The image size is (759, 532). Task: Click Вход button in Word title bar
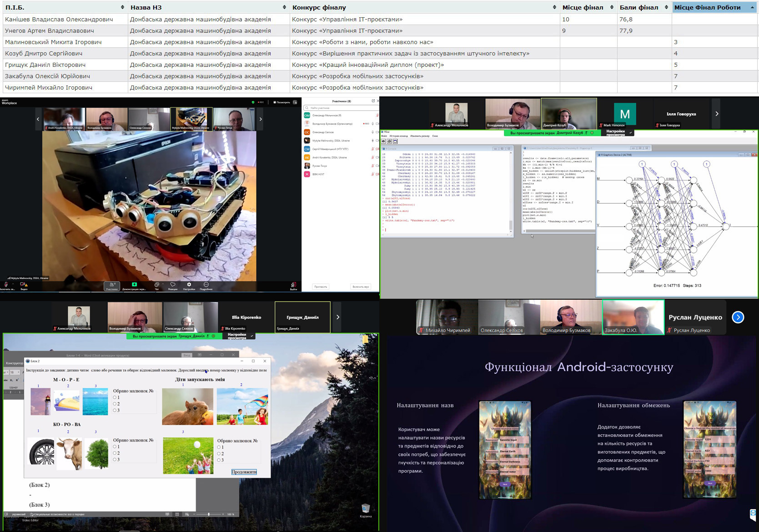[x=186, y=355]
